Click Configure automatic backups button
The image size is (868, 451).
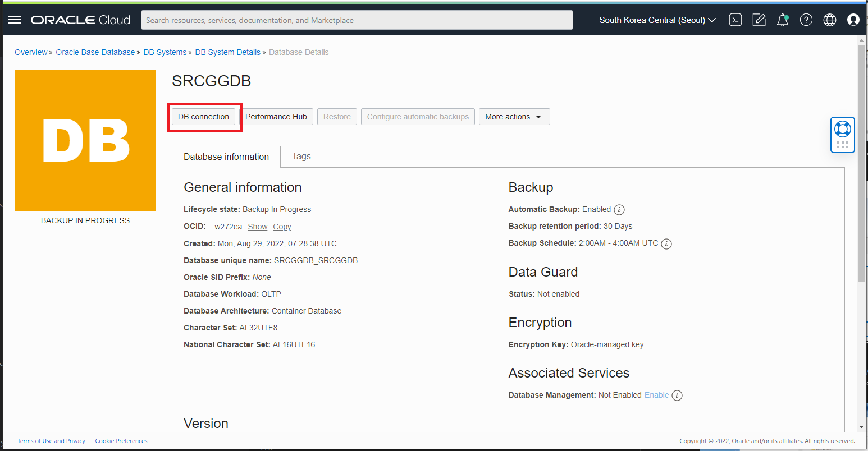(x=418, y=117)
